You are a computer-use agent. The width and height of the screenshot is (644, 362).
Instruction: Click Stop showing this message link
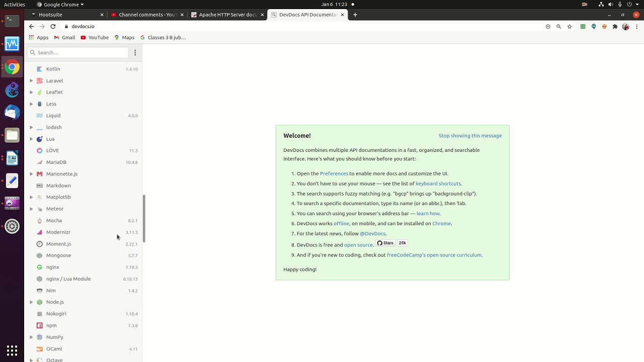[470, 136]
